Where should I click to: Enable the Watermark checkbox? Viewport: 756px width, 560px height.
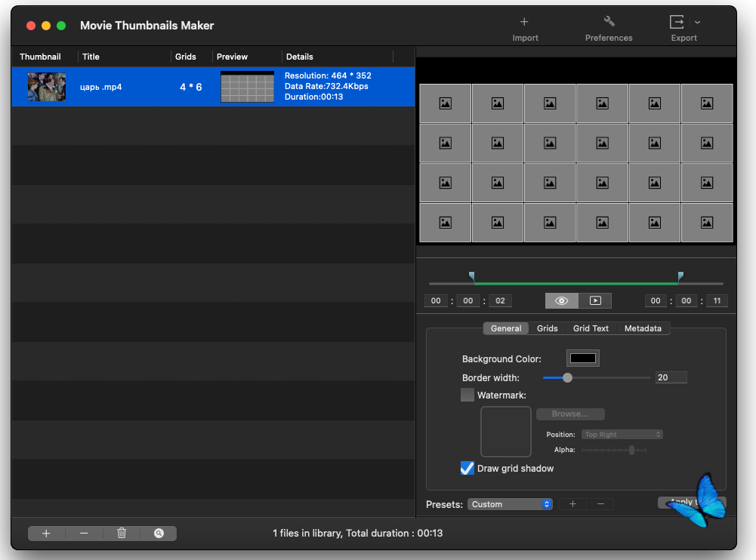click(x=467, y=395)
